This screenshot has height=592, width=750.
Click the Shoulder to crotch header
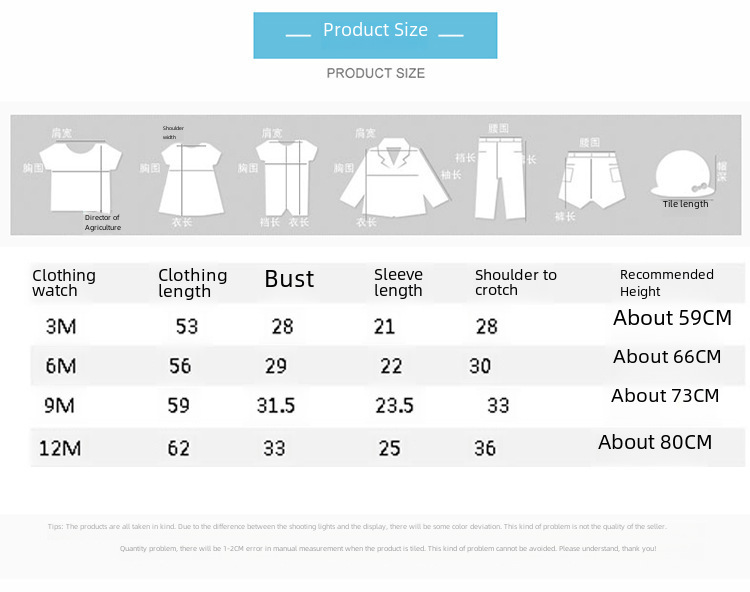point(516,283)
